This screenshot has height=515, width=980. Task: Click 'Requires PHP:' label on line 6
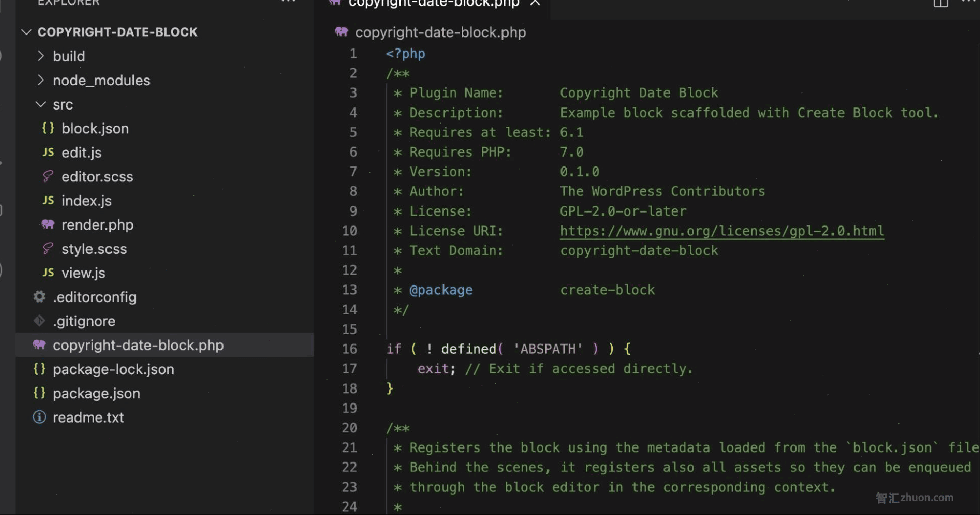click(x=460, y=152)
